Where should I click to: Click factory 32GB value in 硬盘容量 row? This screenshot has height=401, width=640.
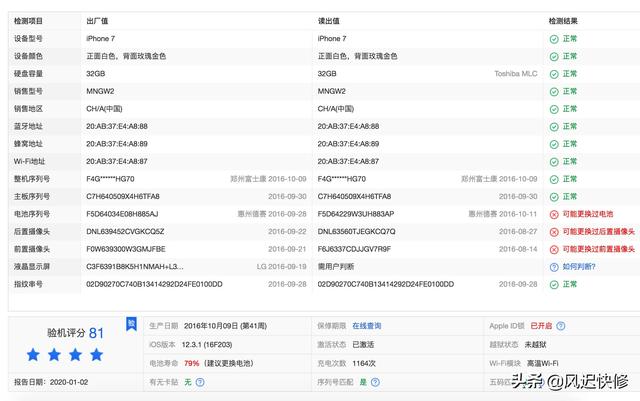click(x=96, y=74)
